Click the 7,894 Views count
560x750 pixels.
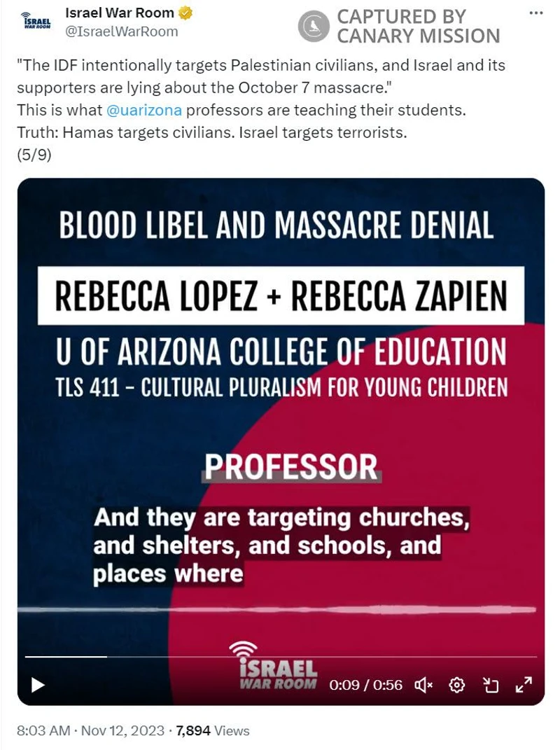click(x=212, y=730)
